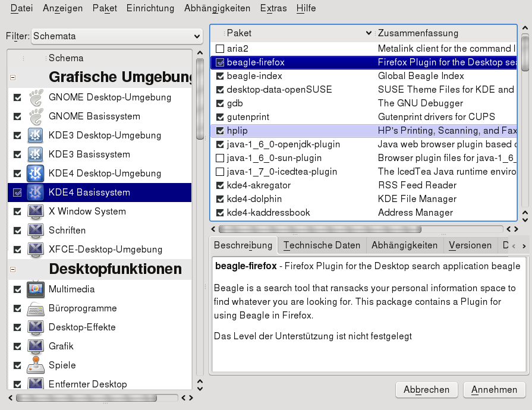Switch to the Beschreibung tab

243,245
